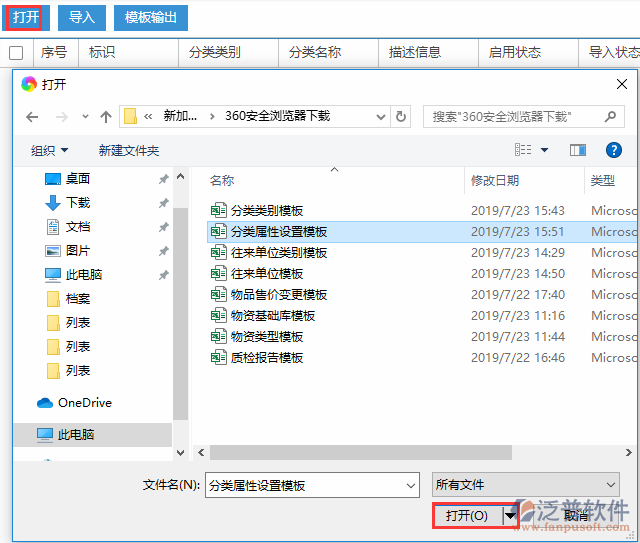Click the 模板输出 template export button

point(151,18)
